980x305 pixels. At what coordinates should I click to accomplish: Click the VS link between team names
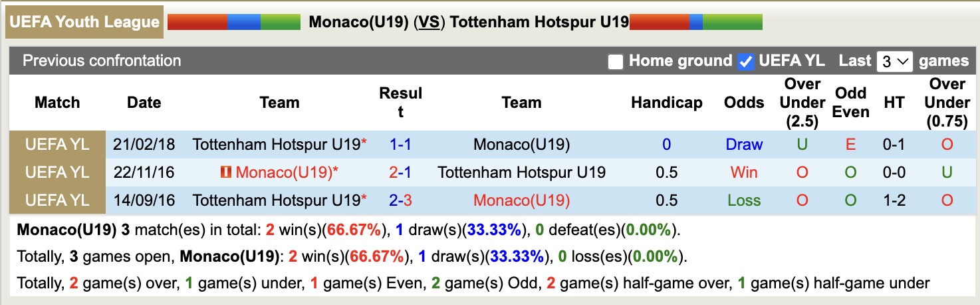tap(429, 22)
